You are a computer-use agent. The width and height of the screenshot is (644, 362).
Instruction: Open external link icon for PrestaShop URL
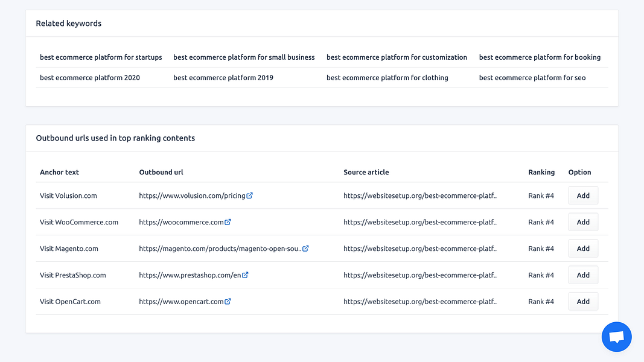(245, 275)
